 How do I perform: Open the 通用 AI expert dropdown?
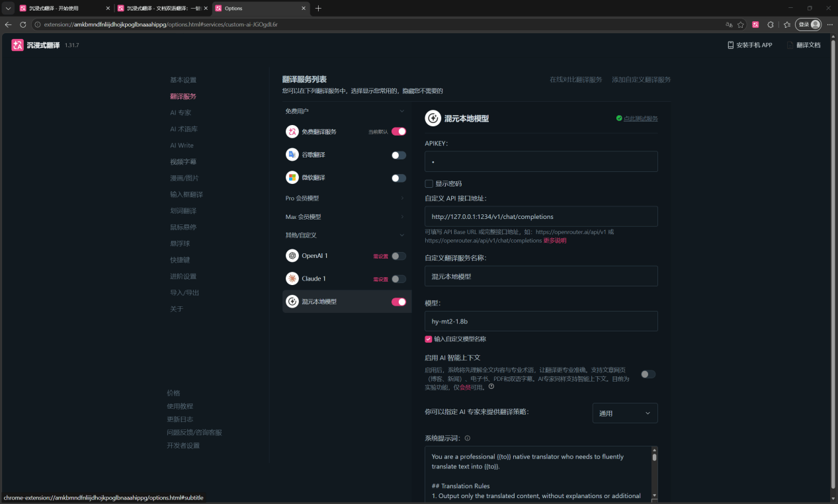(x=625, y=413)
